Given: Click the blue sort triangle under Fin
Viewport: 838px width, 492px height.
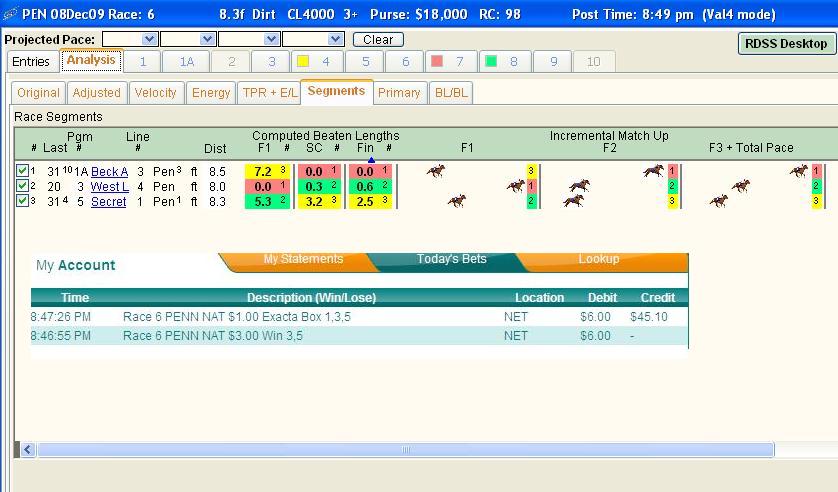Looking at the screenshot, I should tap(371, 160).
